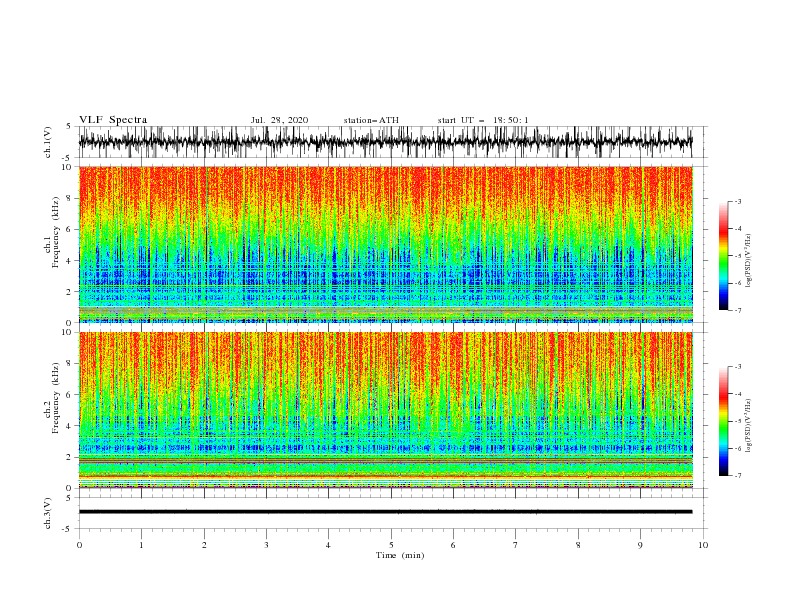Screen dimensions: 792x612
Task: Click the "ch.3(V)" axis label
Action: [x=48, y=513]
